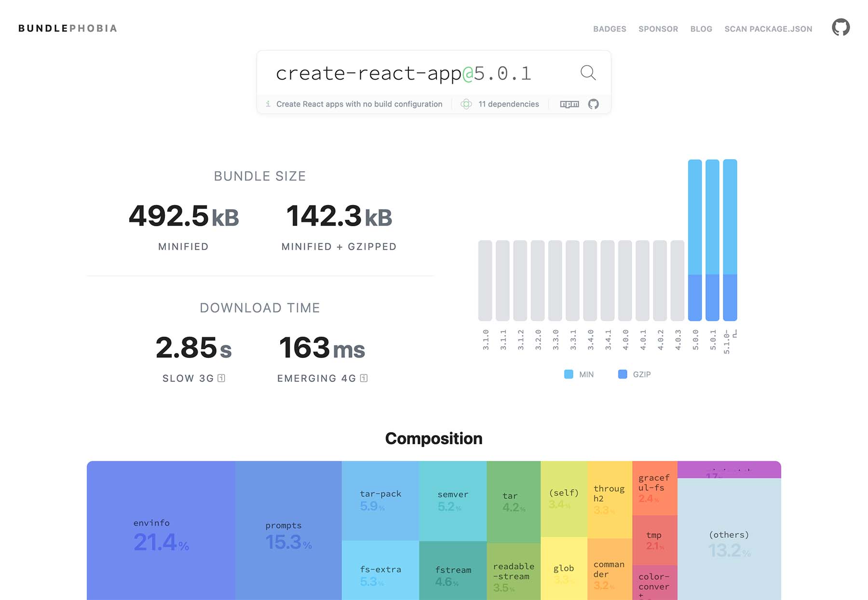Select the envinfo composition block
This screenshot has height=600, width=868.
pyautogui.click(x=161, y=531)
